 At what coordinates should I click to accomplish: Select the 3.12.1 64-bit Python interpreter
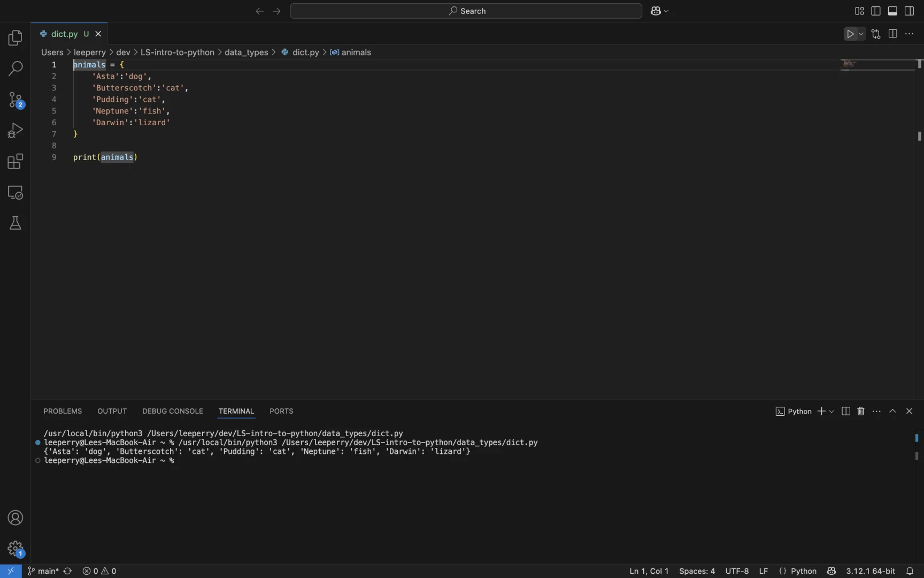pyautogui.click(x=870, y=571)
